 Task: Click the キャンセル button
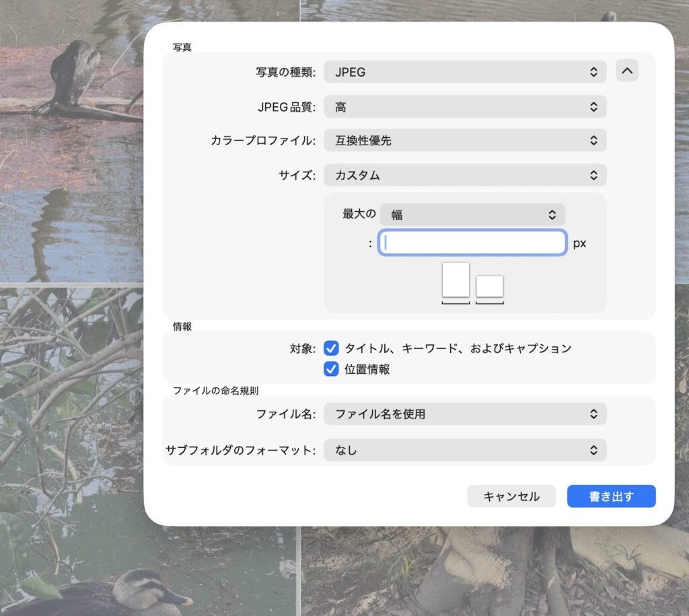tap(511, 497)
